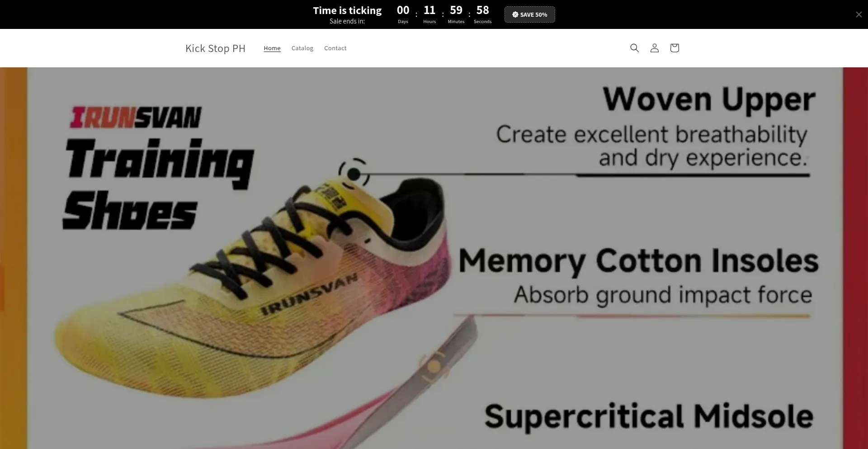Open the shopping cart icon
The height and width of the screenshot is (449, 868).
pyautogui.click(x=674, y=48)
